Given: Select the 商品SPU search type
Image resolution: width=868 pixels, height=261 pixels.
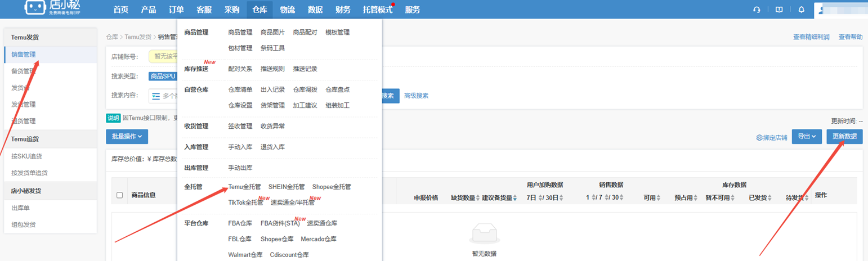Looking at the screenshot, I should tap(163, 76).
